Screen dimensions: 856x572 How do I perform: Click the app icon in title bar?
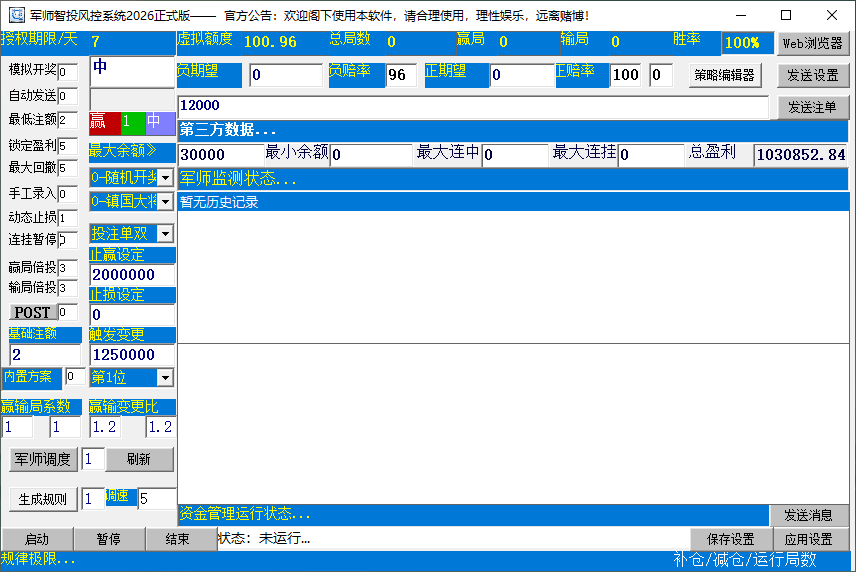pos(17,15)
